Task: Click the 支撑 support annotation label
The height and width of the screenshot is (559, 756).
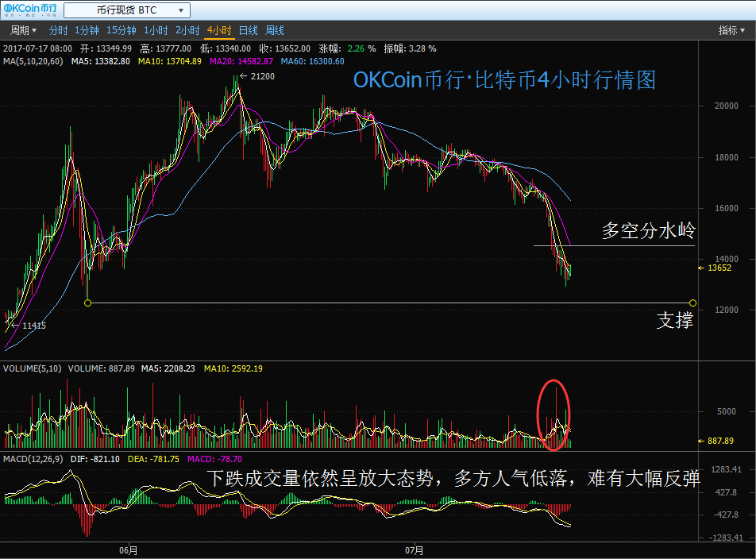Action: 675,321
